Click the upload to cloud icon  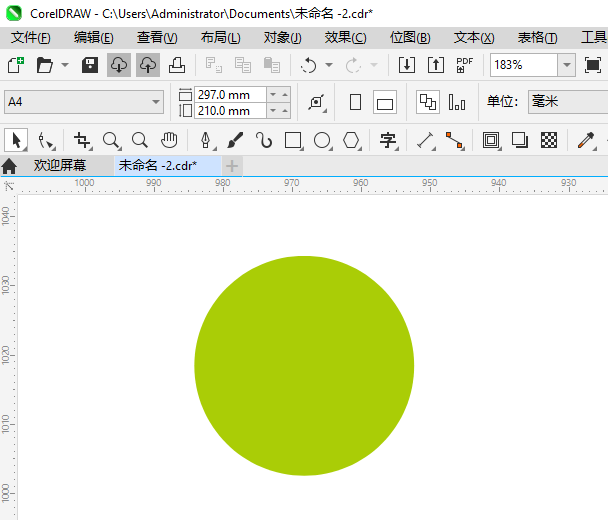pos(148,65)
